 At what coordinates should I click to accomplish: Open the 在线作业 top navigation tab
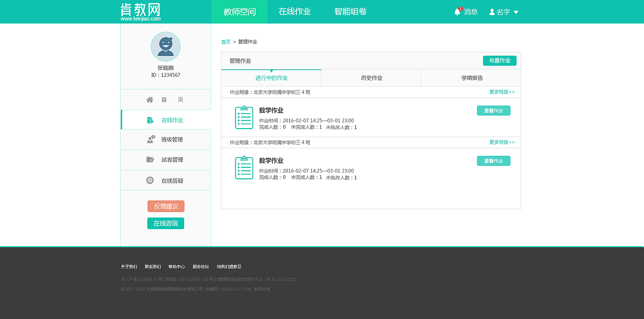[x=295, y=12]
